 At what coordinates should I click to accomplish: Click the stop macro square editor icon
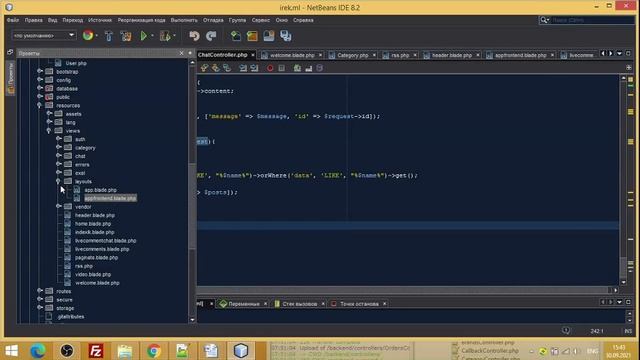pyautogui.click(x=282, y=68)
